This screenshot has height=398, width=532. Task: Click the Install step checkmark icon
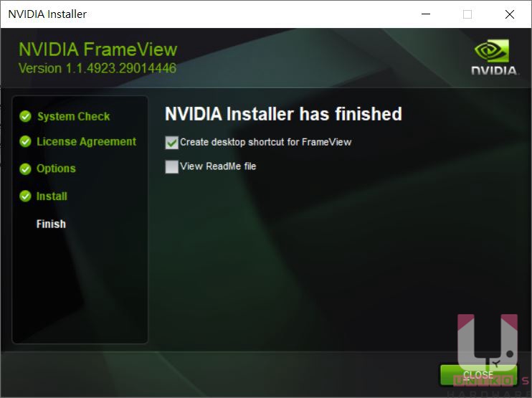click(x=25, y=196)
